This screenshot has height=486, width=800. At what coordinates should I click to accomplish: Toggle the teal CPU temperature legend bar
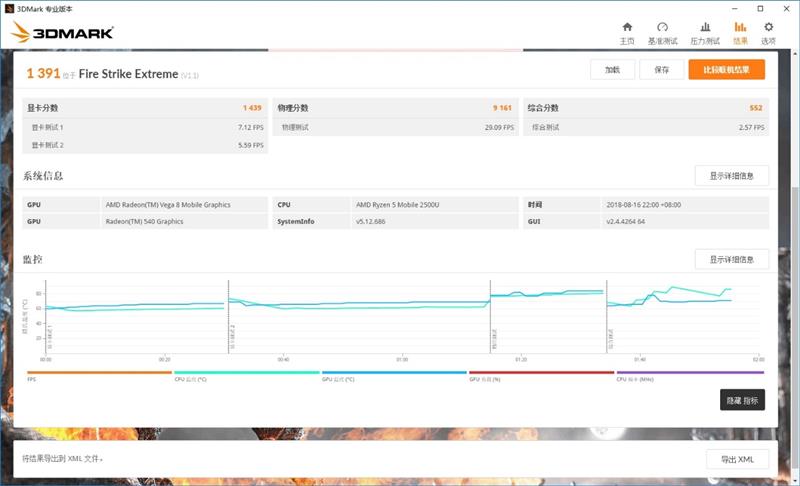pos(247,373)
